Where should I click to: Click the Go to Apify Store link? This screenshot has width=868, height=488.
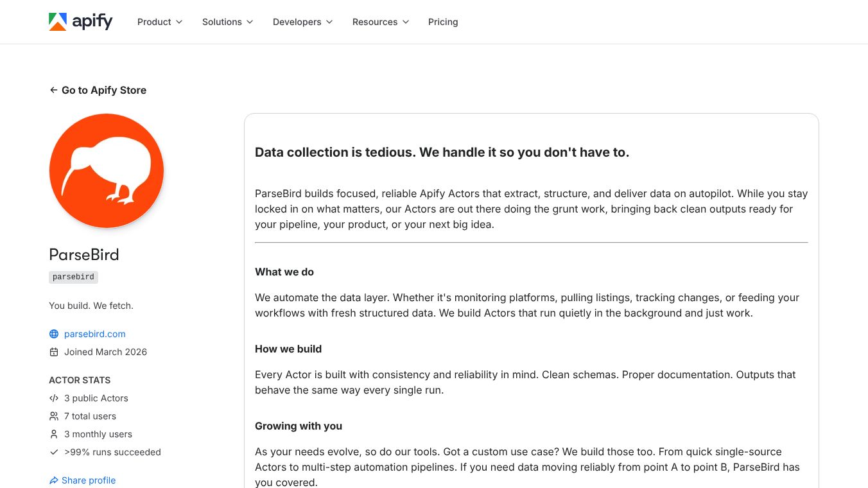point(103,90)
